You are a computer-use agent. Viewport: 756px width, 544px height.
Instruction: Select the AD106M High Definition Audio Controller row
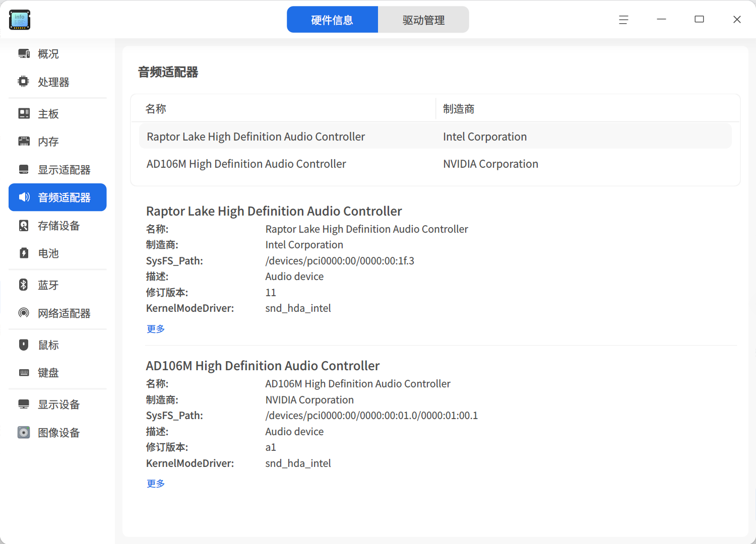435,164
